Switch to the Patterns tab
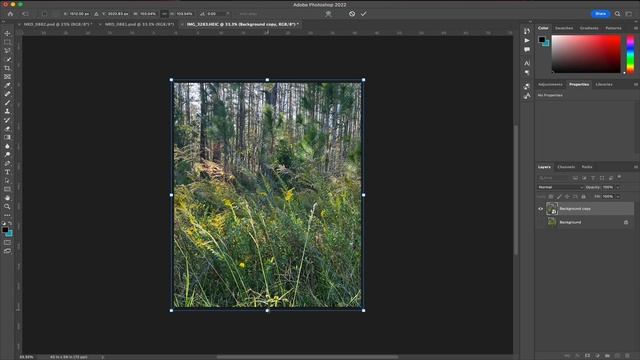 click(613, 28)
